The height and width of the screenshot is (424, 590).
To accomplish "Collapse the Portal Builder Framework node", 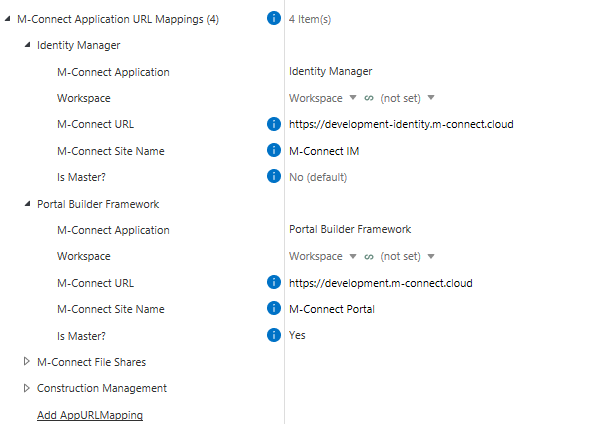I will point(27,204).
